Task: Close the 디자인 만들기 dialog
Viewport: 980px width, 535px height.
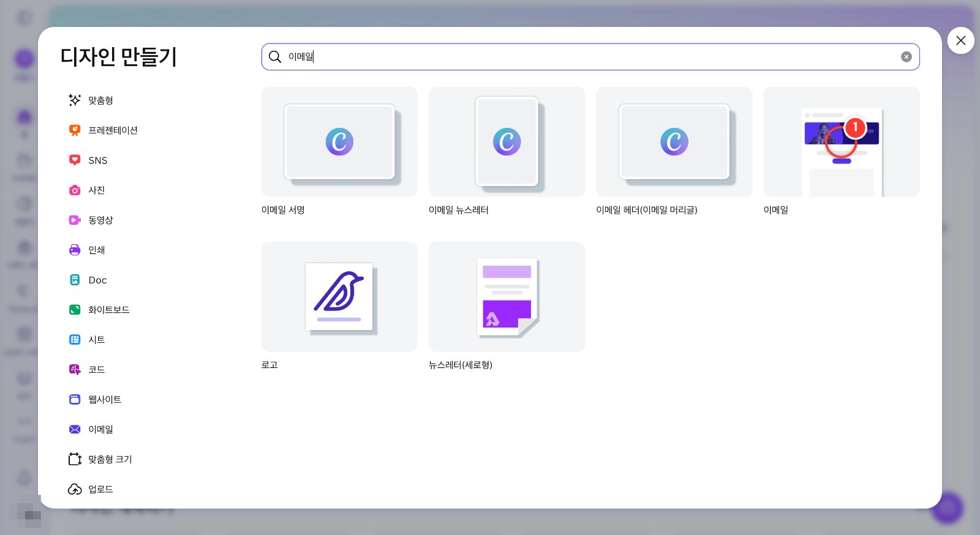Action: (960, 40)
